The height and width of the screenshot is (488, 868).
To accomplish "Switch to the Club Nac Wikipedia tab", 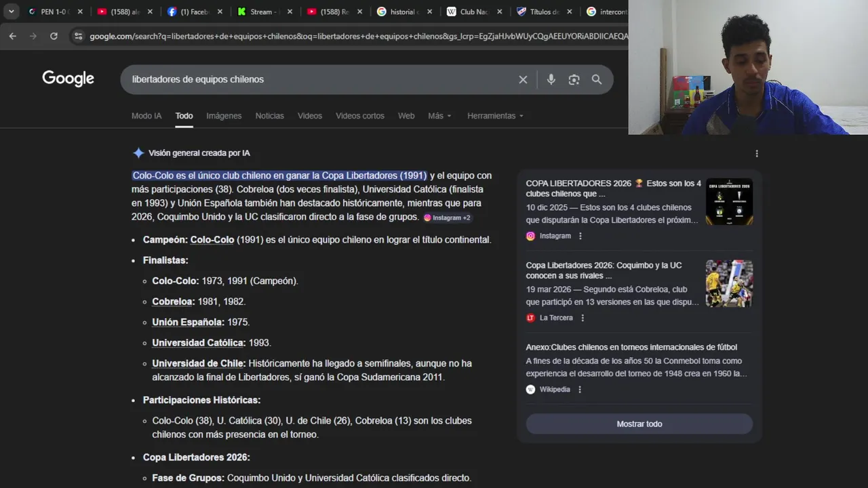I will point(473,12).
